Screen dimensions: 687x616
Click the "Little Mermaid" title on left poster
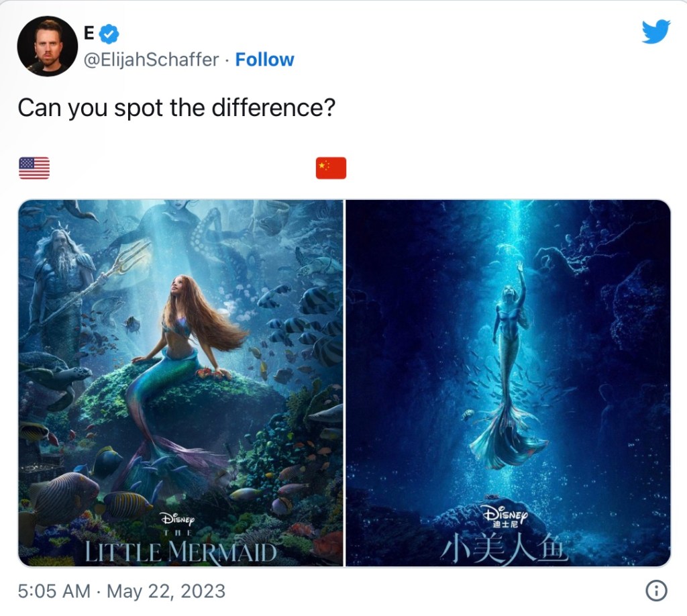coord(180,552)
